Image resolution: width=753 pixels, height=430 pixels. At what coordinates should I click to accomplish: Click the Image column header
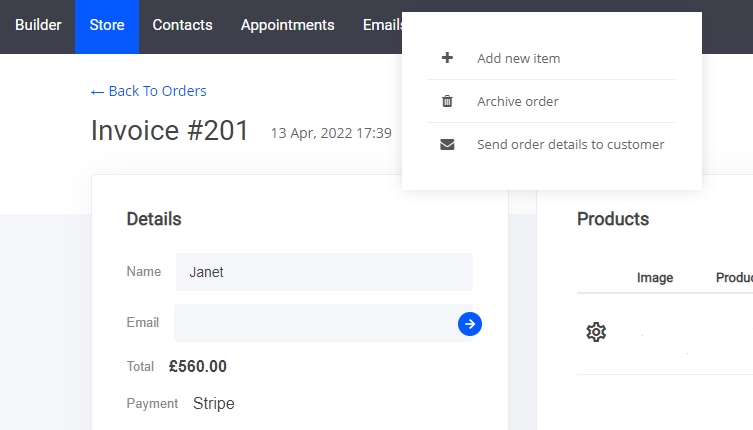coord(655,278)
